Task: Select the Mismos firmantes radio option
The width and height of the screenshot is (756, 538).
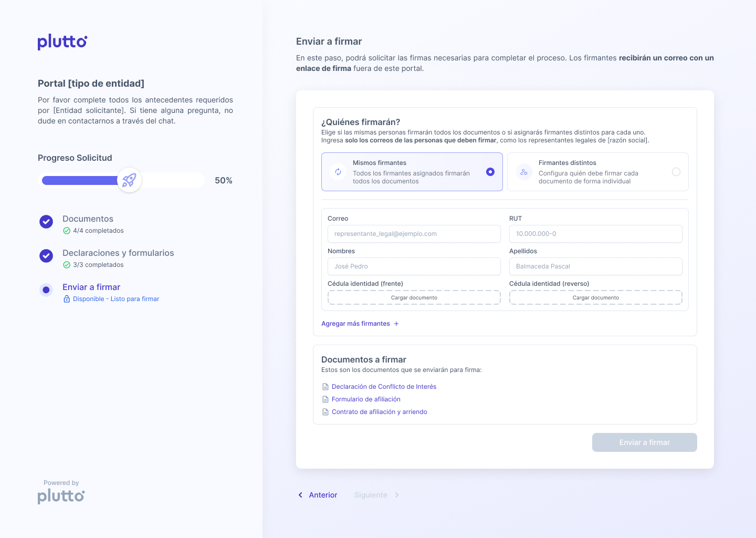Action: pyautogui.click(x=490, y=172)
